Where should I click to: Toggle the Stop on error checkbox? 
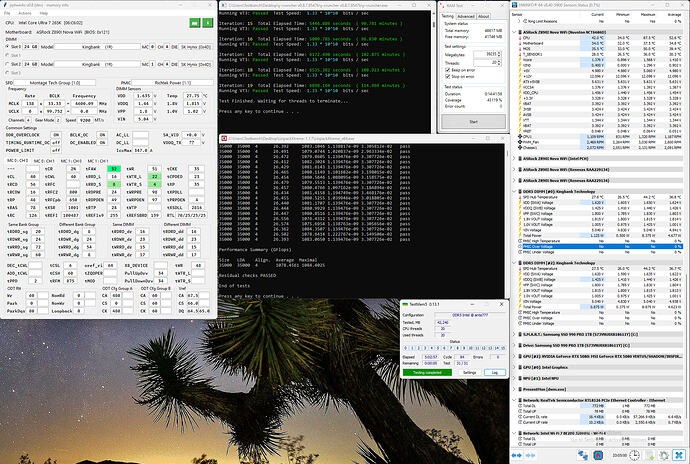click(x=448, y=76)
